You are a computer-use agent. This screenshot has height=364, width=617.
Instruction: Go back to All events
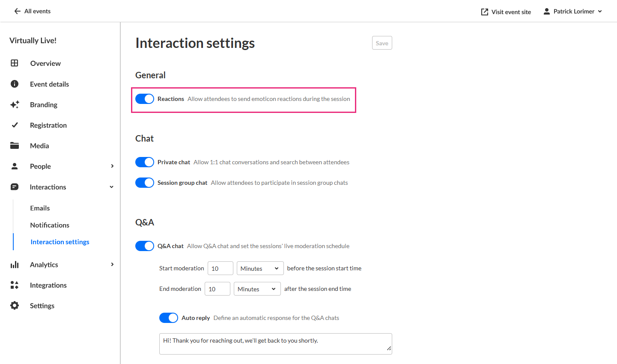click(x=32, y=11)
